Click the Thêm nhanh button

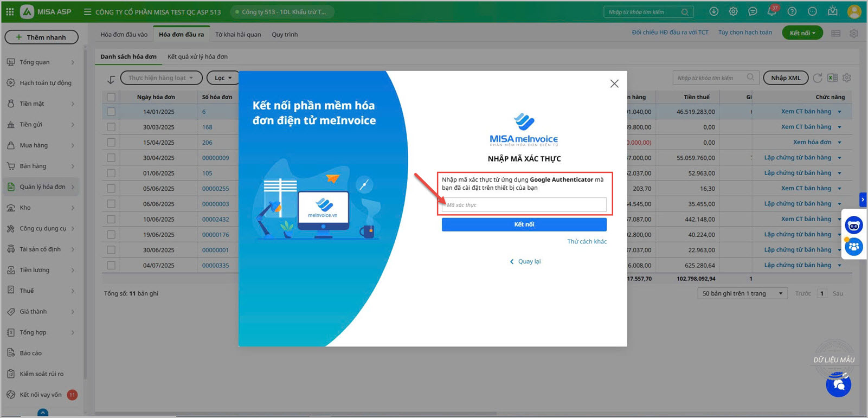click(x=41, y=37)
